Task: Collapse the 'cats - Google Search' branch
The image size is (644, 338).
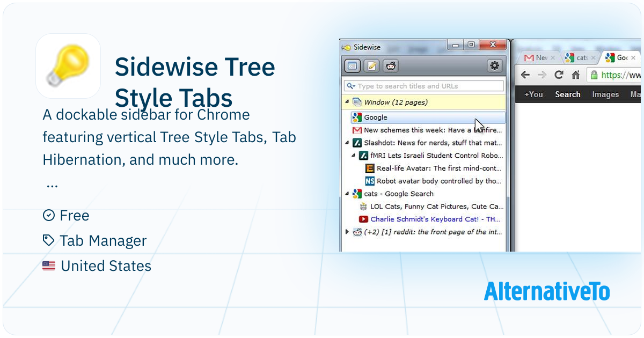Action: coord(347,194)
